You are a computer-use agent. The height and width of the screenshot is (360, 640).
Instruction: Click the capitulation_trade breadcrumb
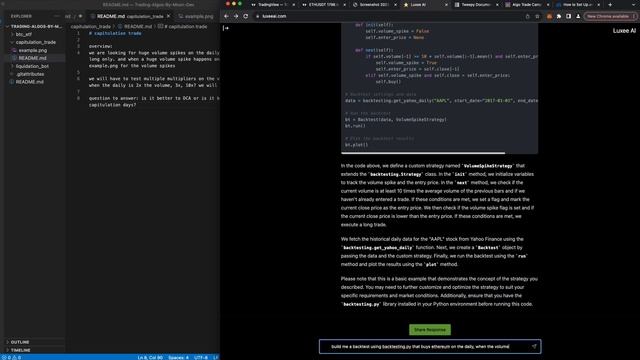tap(91, 27)
